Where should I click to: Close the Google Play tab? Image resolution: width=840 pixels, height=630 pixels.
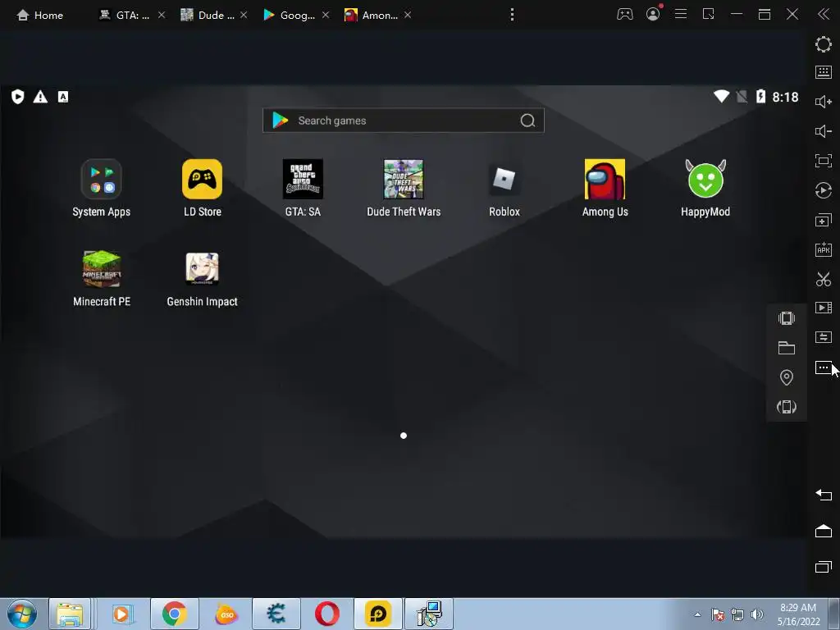[x=326, y=15]
